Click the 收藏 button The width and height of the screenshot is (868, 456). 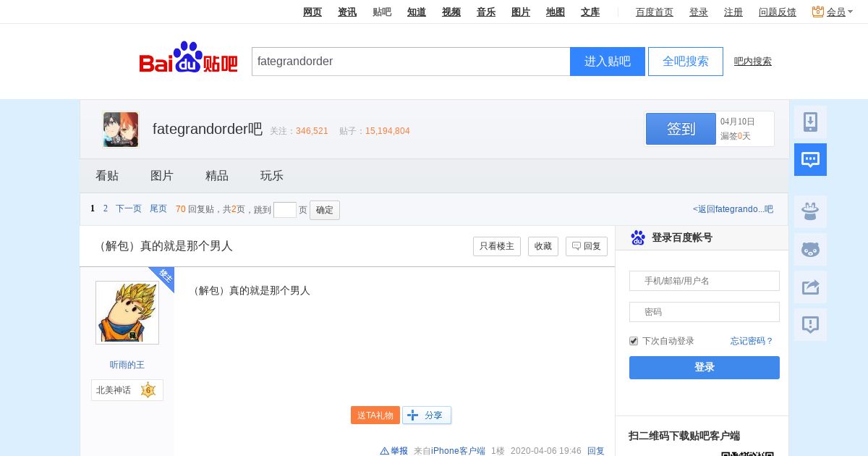click(543, 246)
